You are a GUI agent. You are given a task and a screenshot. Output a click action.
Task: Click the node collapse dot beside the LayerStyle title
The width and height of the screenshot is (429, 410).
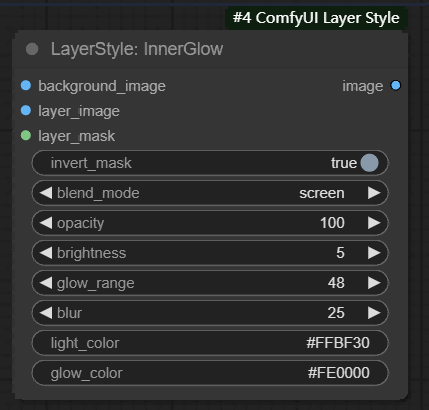[x=32, y=49]
